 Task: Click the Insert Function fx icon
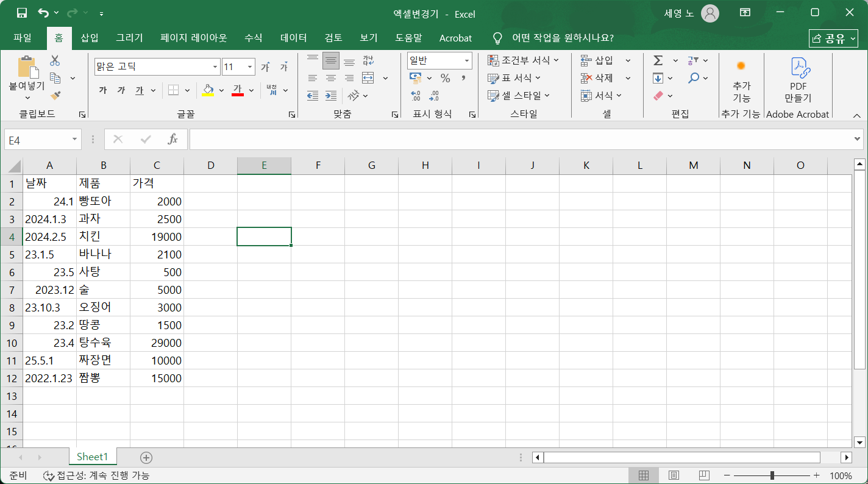pyautogui.click(x=173, y=140)
